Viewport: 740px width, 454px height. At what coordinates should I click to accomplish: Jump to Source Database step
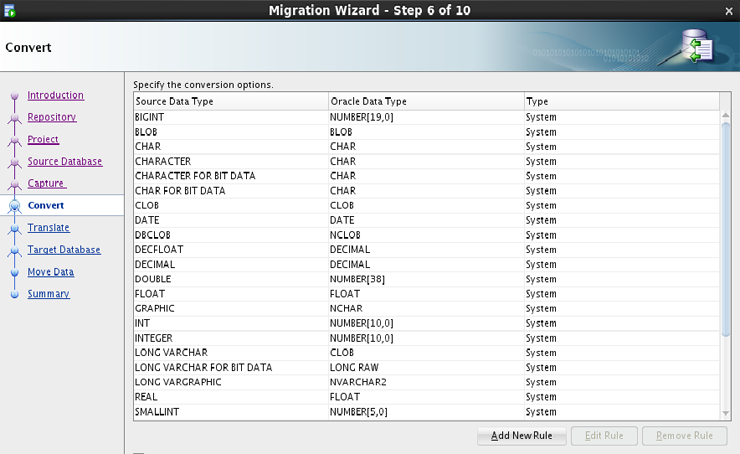point(65,161)
